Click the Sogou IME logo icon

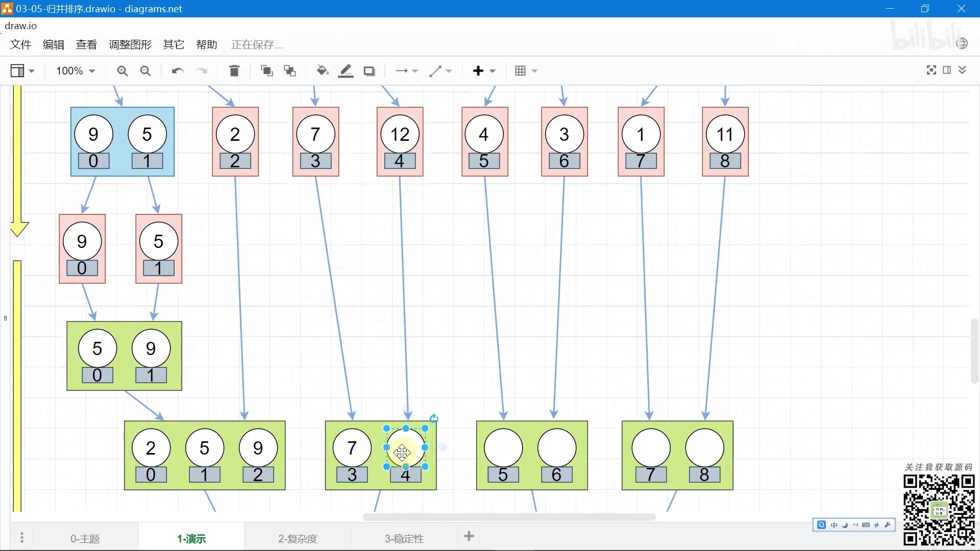point(821,525)
